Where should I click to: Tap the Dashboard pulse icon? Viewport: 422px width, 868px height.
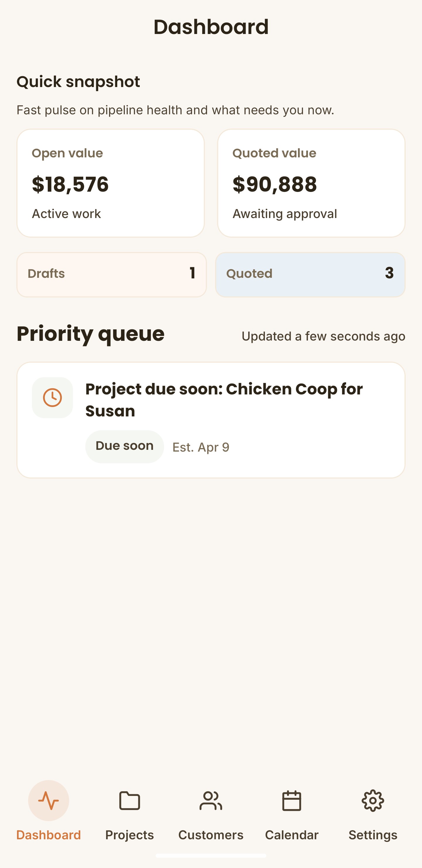pos(49,800)
